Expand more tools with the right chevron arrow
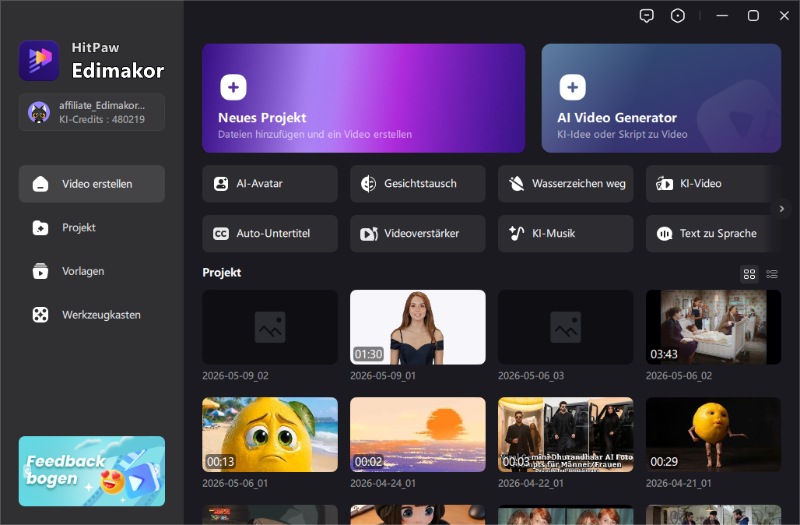 (782, 209)
